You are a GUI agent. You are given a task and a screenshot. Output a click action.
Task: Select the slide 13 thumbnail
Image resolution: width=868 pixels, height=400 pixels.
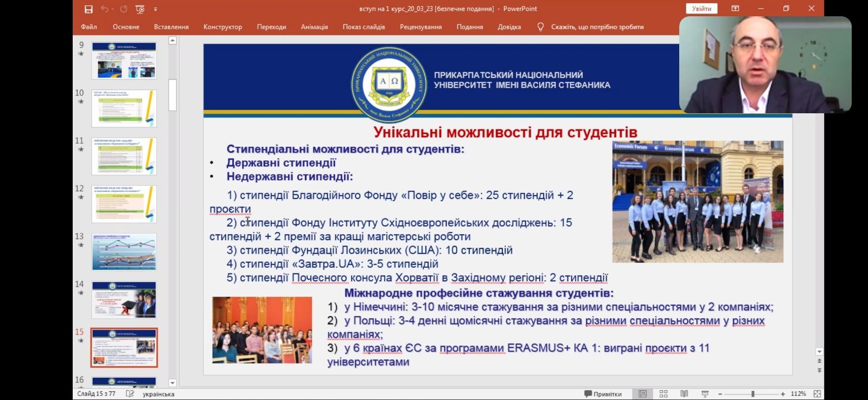point(124,251)
